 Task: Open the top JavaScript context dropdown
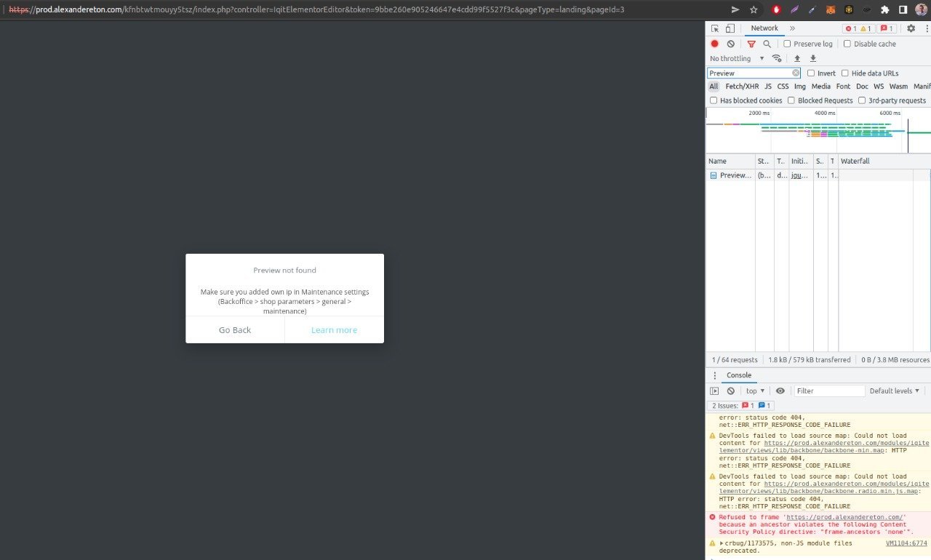[x=755, y=391]
